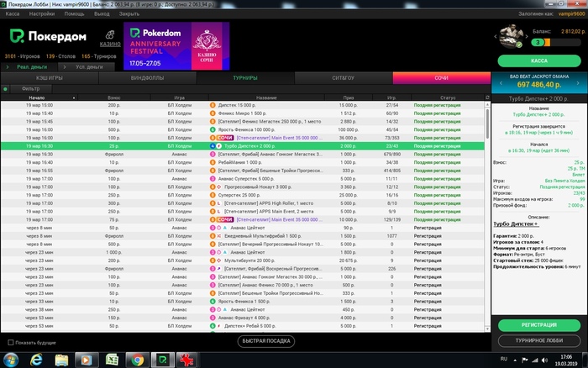Click СОЧИ badge in the 10 000 р. row

[x=225, y=219]
